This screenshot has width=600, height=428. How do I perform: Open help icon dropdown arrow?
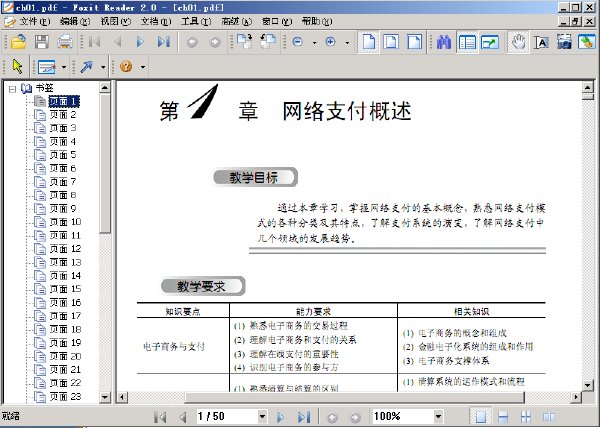pos(143,67)
